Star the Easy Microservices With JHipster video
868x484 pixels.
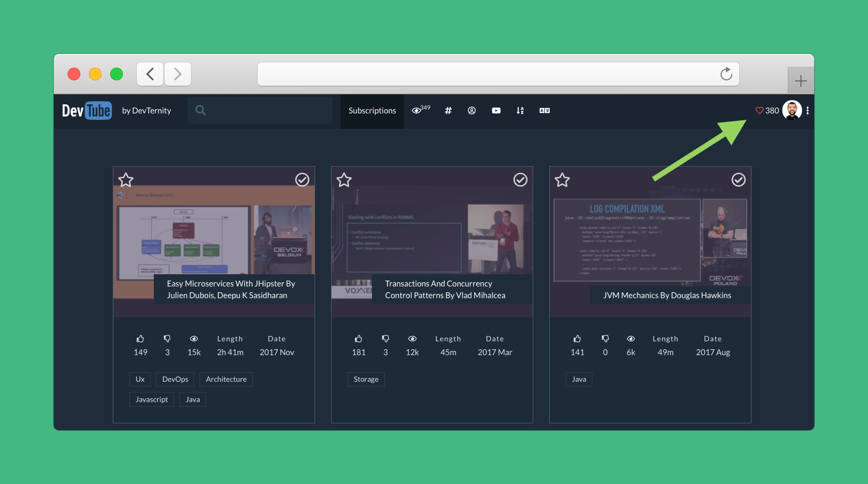(x=126, y=180)
